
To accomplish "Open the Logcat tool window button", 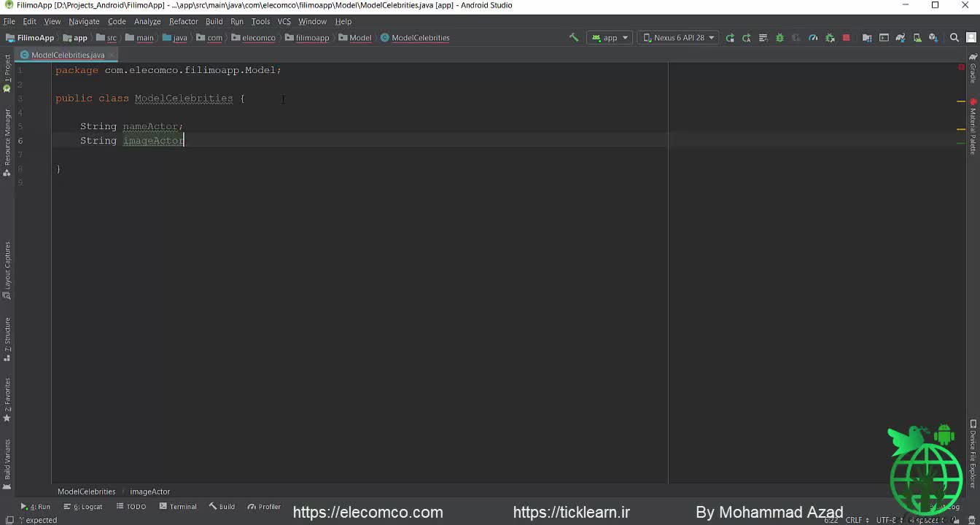I will [x=83, y=507].
